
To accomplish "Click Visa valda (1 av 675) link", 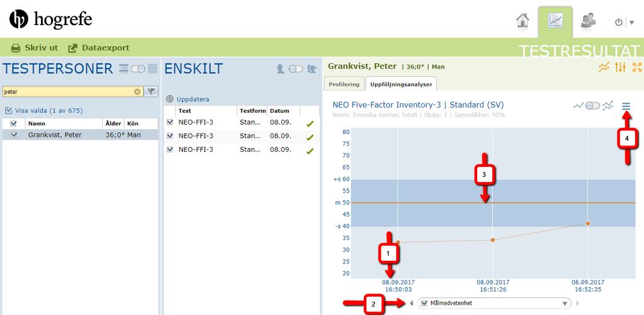I will 44,111.
